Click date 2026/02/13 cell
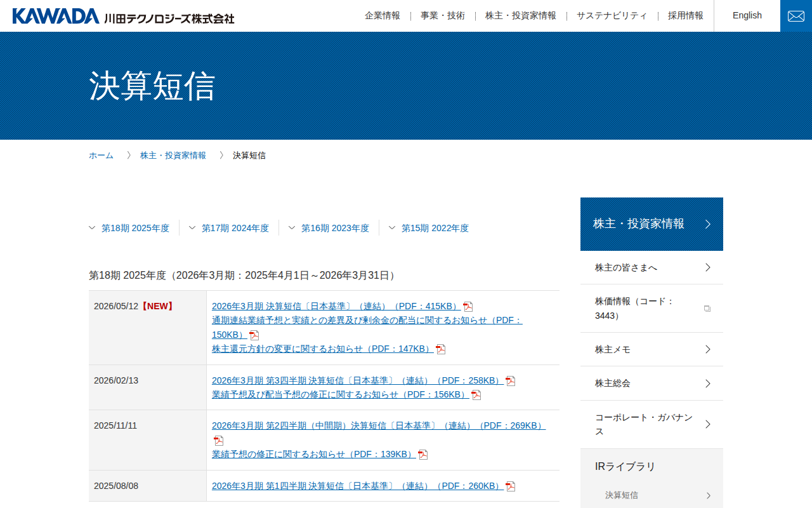 [148, 387]
